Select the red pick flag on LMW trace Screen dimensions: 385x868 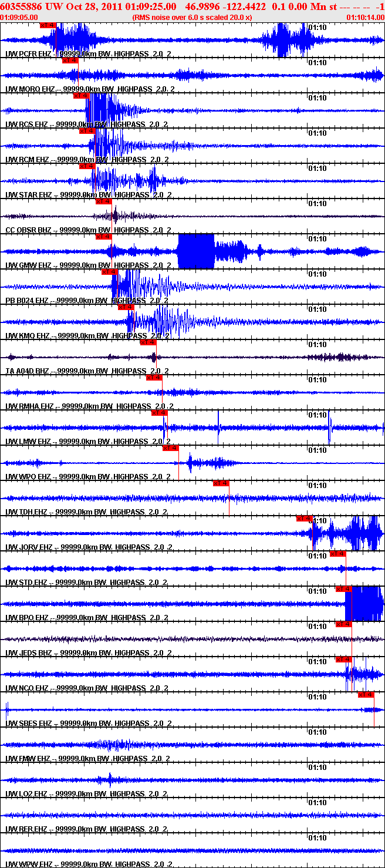point(159,413)
